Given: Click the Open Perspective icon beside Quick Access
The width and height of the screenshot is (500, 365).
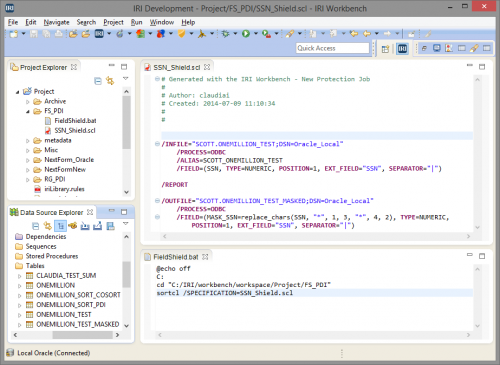Looking at the screenshot, I should point(386,49).
